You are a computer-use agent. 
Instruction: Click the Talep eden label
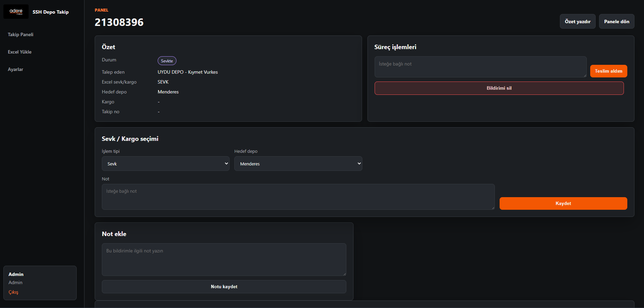113,72
